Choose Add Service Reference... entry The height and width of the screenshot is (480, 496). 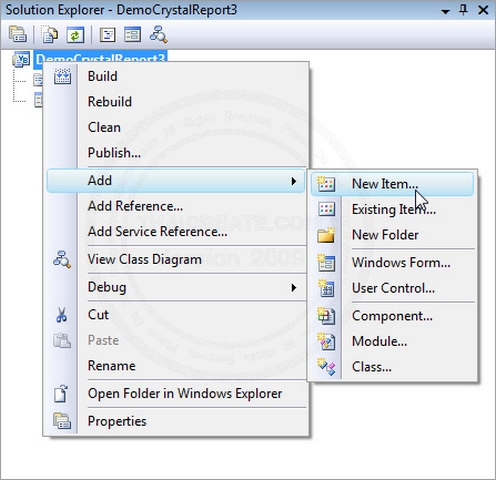click(157, 231)
